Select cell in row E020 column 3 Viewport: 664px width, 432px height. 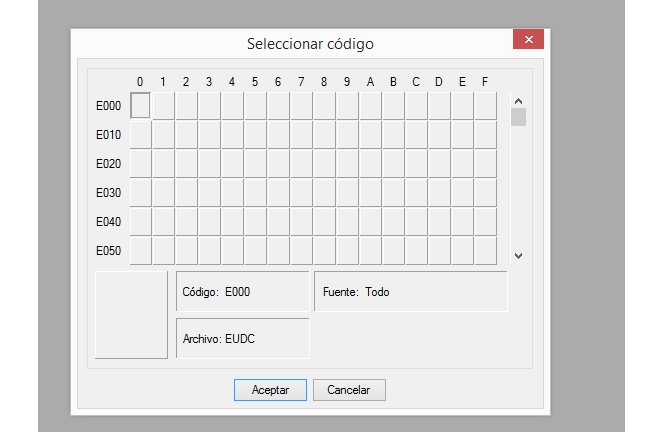click(209, 163)
